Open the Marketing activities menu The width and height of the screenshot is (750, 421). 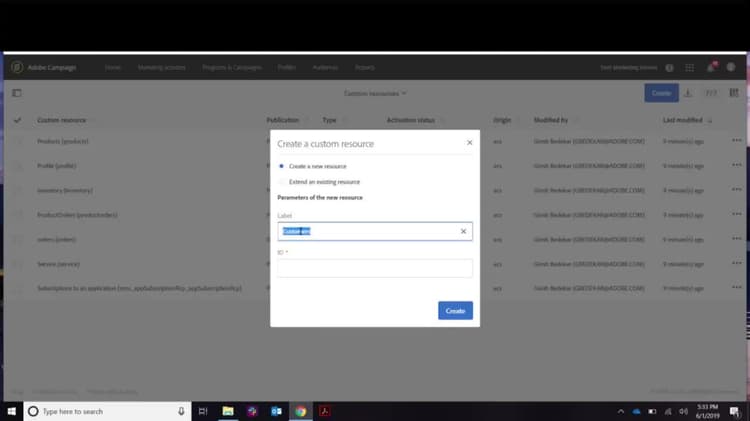click(162, 67)
